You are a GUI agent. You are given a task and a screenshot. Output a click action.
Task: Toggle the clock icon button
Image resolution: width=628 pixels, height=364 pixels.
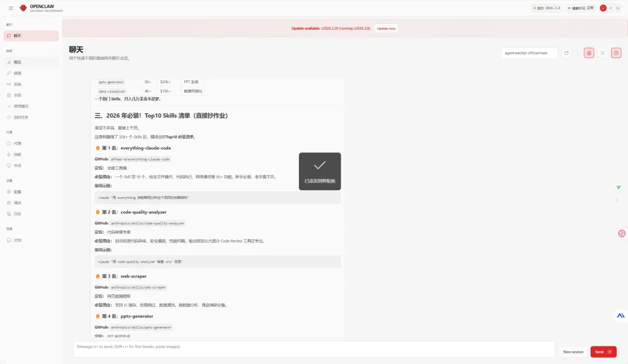[x=616, y=53]
